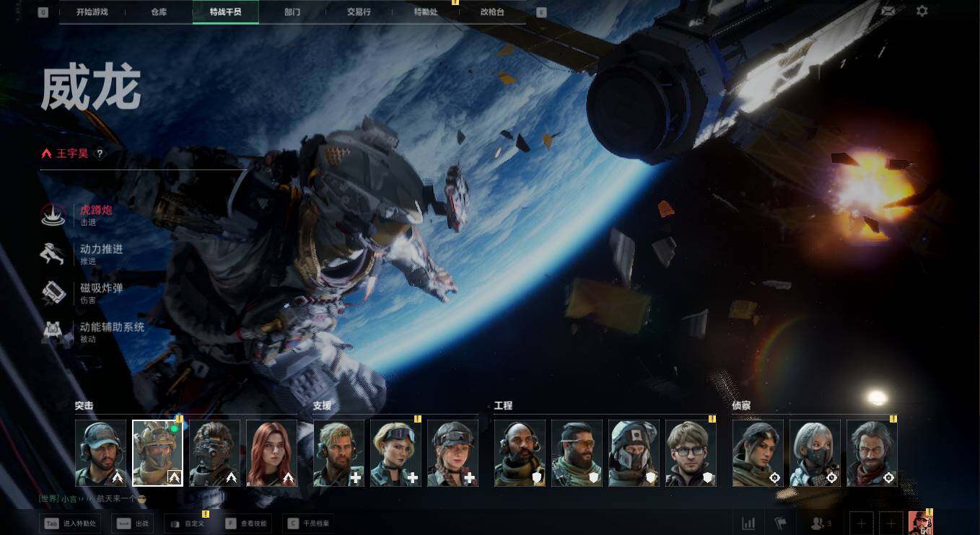Viewport: 980px width, 535px height.
Task: Choose the red-haired woman 突击 operator
Action: click(x=271, y=453)
